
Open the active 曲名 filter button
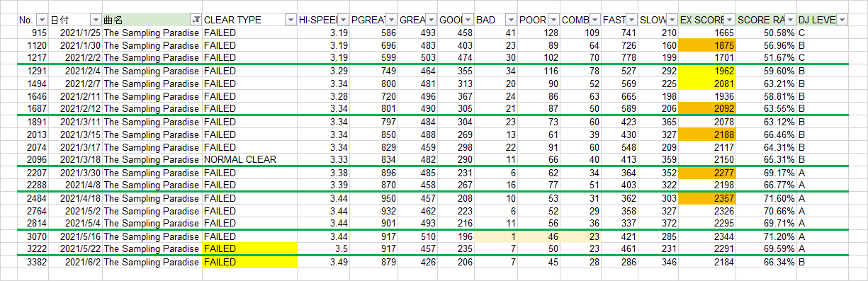(x=196, y=20)
